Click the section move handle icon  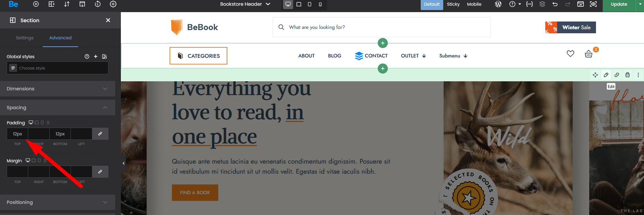[595, 75]
